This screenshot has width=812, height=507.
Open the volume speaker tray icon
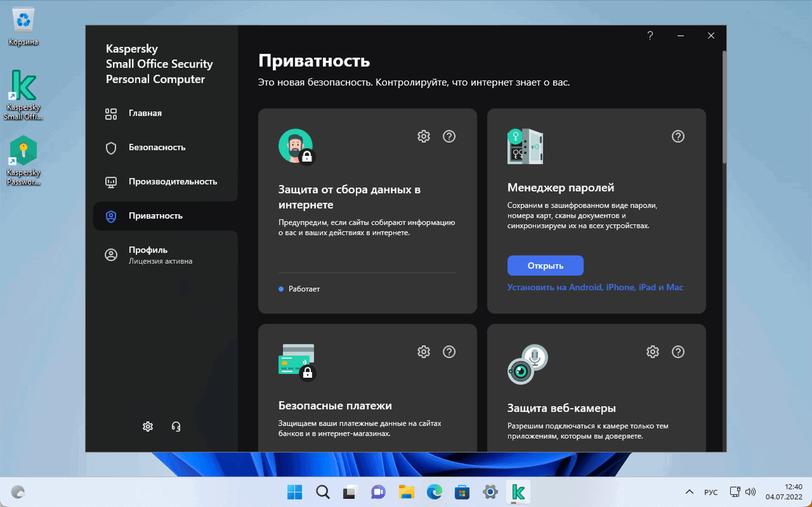pyautogui.click(x=750, y=492)
